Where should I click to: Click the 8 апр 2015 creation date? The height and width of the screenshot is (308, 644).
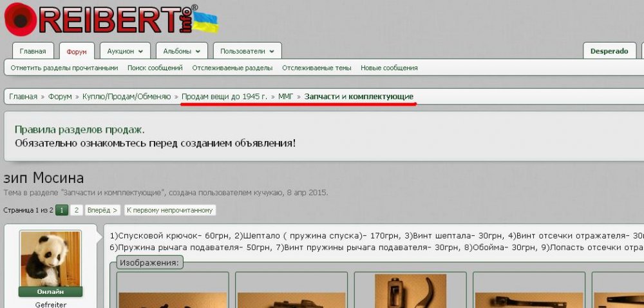[x=305, y=193]
